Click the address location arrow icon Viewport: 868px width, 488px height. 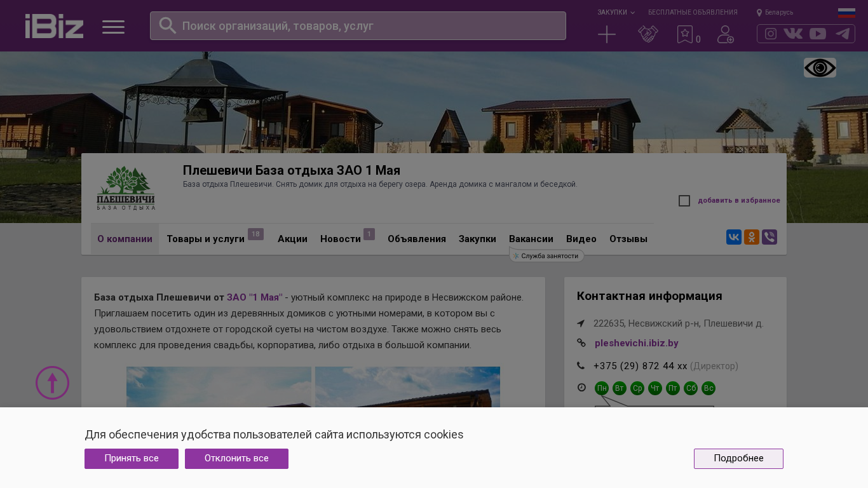581,323
